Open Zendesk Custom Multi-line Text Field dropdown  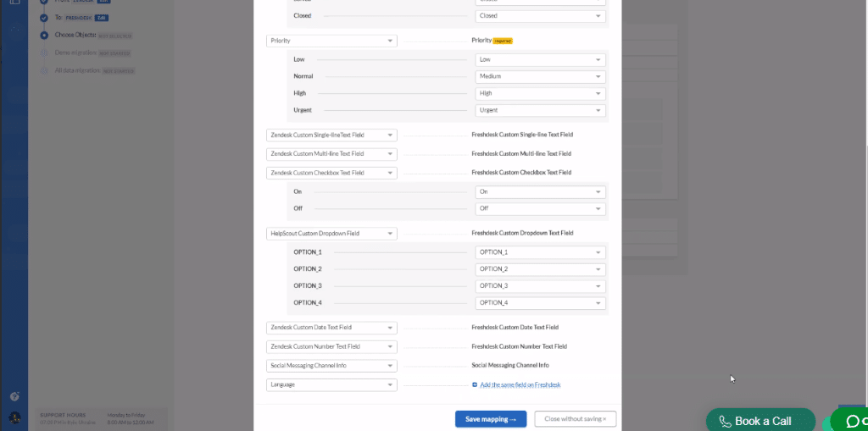[331, 154]
